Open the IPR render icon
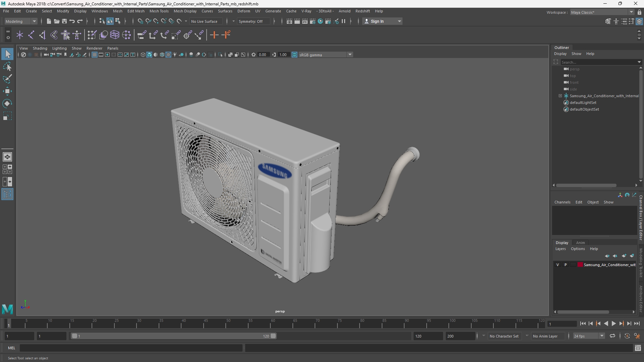The height and width of the screenshot is (362, 644). pyautogui.click(x=305, y=21)
